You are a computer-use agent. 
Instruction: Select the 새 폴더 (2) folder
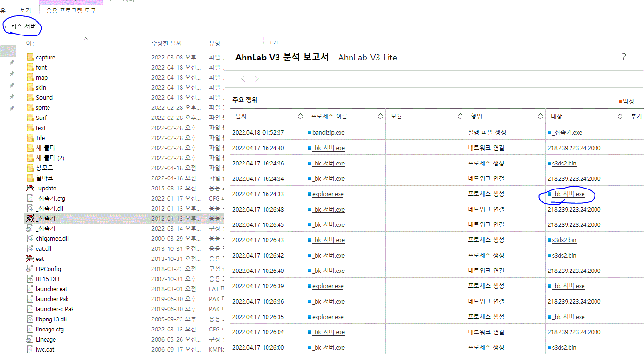[50, 158]
